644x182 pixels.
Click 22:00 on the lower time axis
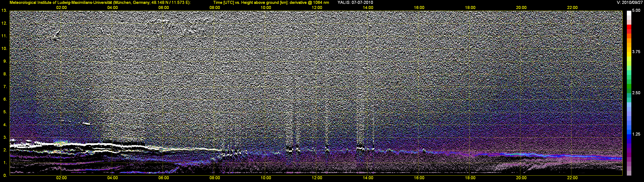[572, 178]
